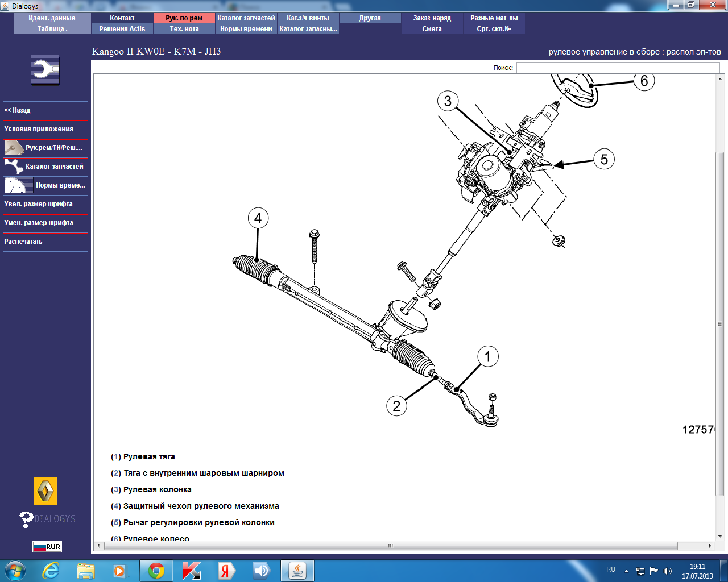Open the Решения Actis tab
728x582 pixels.
click(122, 29)
